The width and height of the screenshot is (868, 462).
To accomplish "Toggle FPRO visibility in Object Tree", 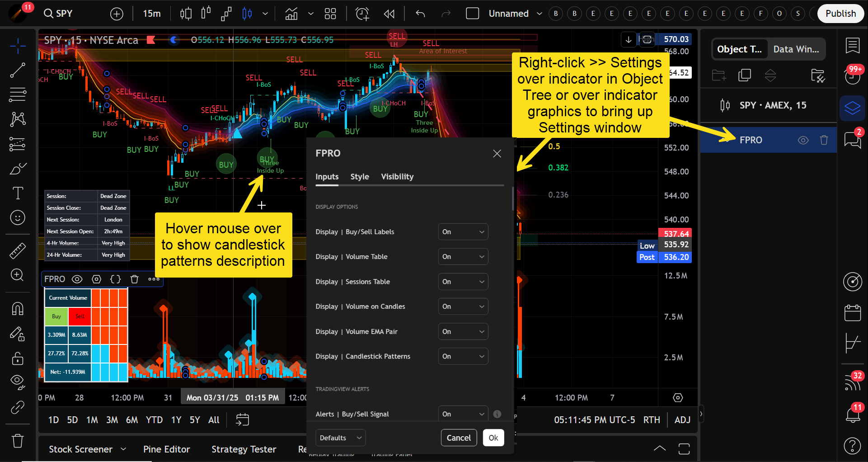I will pyautogui.click(x=803, y=140).
